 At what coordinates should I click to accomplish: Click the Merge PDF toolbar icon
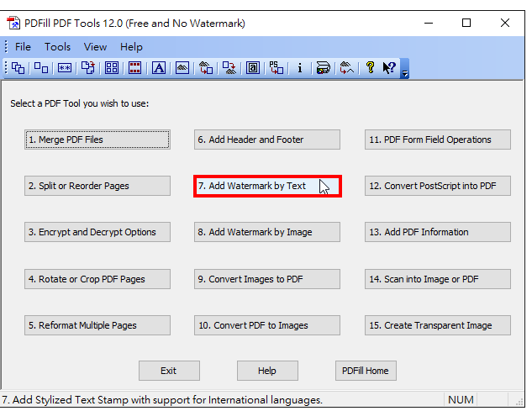coord(18,68)
